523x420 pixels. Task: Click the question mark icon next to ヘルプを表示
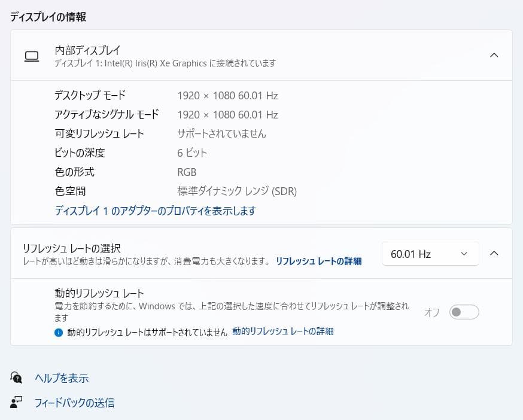coord(17,378)
